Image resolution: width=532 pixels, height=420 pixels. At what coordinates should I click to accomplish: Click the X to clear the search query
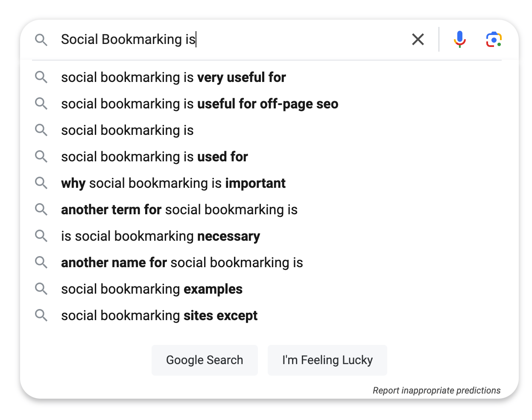click(418, 39)
